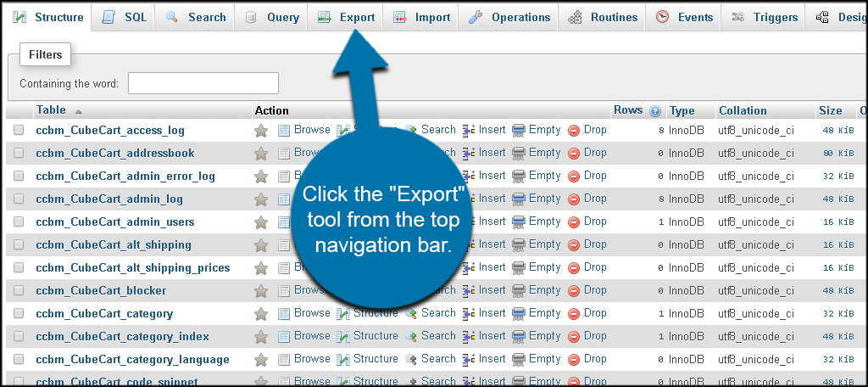
Task: Open the ccbm_CubeCart_admin_users table
Action: 115,222
